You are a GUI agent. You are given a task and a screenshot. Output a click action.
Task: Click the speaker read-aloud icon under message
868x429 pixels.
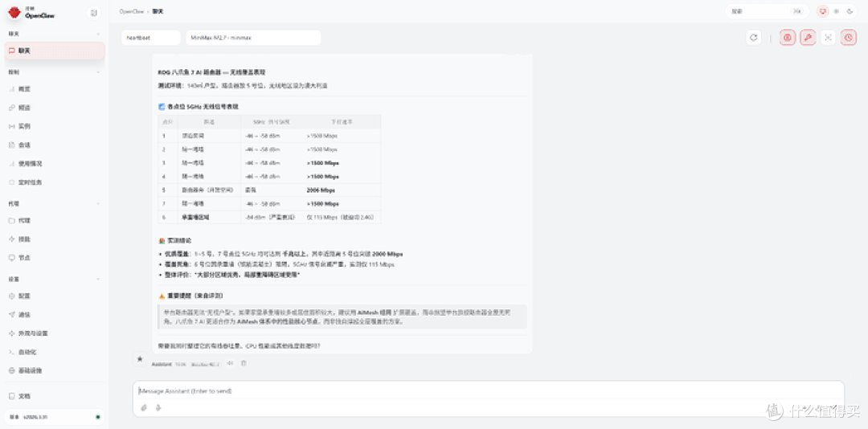click(231, 364)
